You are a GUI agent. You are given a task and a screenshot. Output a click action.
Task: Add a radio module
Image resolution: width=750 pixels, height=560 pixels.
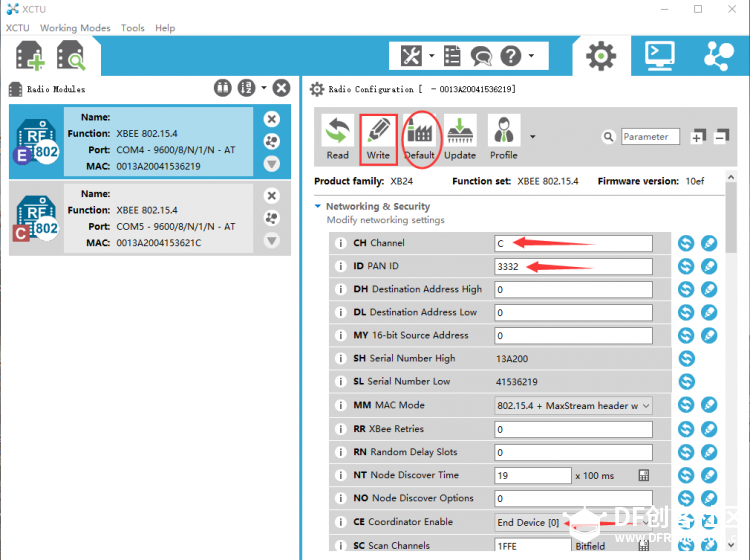pyautogui.click(x=30, y=56)
